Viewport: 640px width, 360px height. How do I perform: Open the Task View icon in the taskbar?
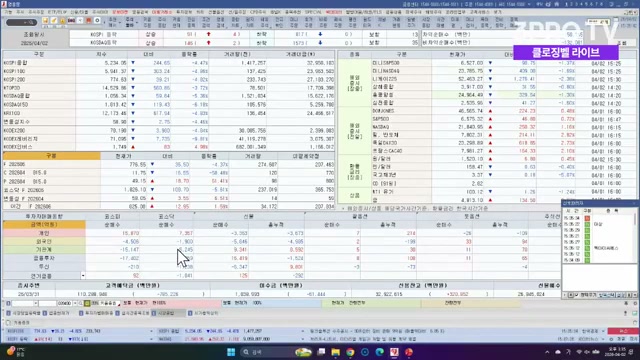pyautogui.click(x=321, y=352)
